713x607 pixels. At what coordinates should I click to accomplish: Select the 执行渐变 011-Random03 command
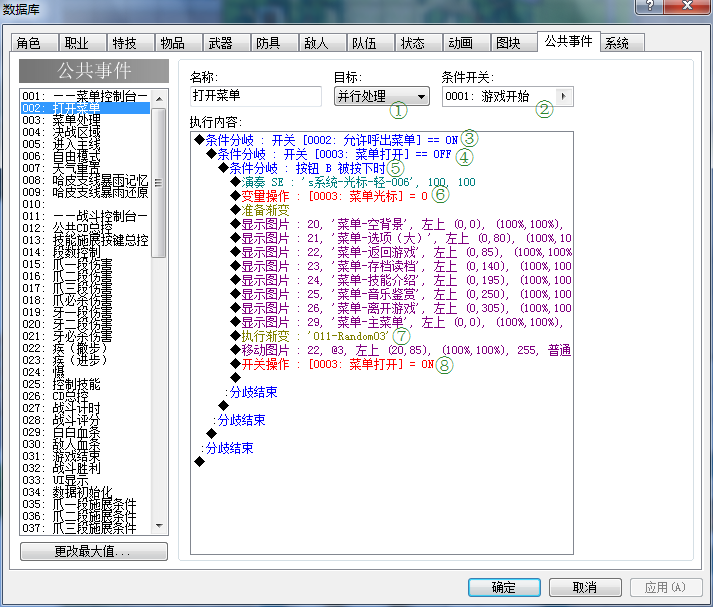point(310,336)
